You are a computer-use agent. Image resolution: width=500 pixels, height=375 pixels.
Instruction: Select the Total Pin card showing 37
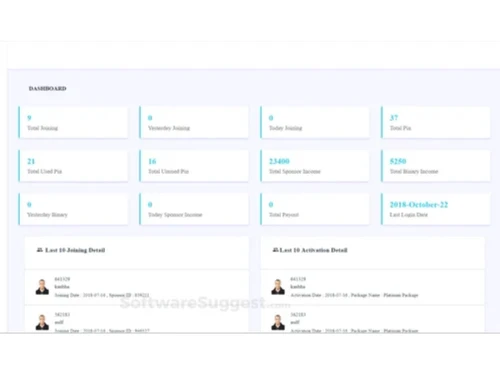click(x=436, y=122)
